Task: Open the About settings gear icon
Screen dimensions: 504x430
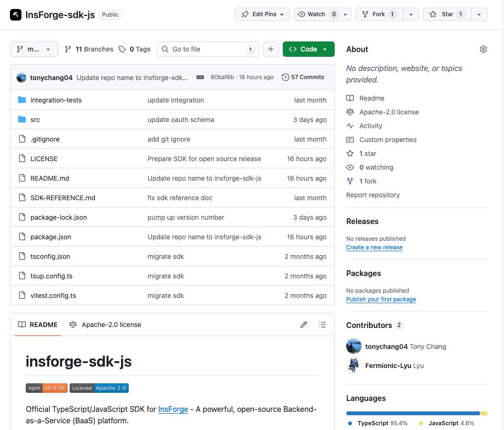Action: pos(483,49)
